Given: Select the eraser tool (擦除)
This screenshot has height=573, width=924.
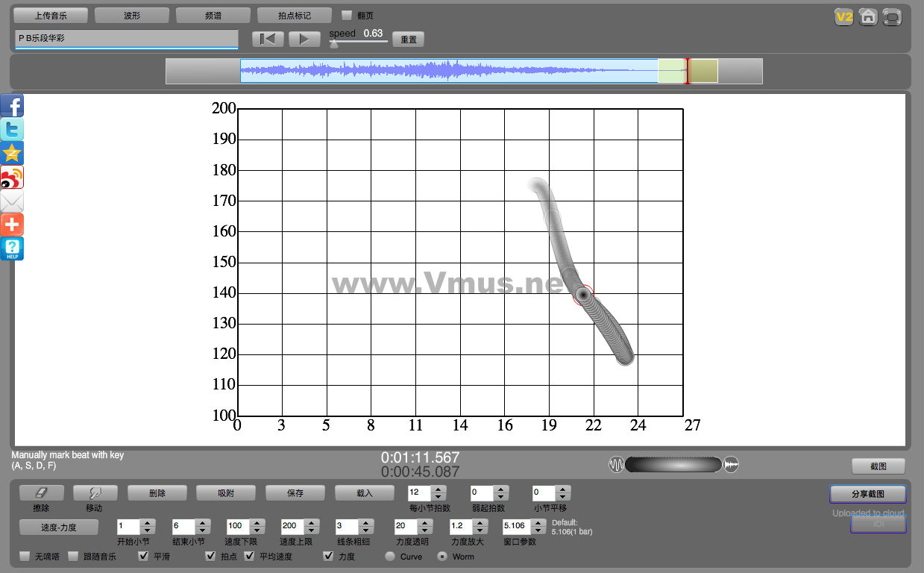Looking at the screenshot, I should click(x=41, y=493).
